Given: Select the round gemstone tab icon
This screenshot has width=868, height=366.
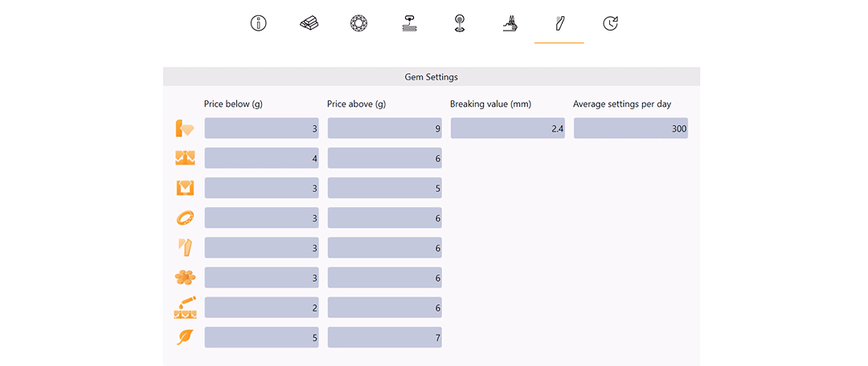Looking at the screenshot, I should 358,24.
